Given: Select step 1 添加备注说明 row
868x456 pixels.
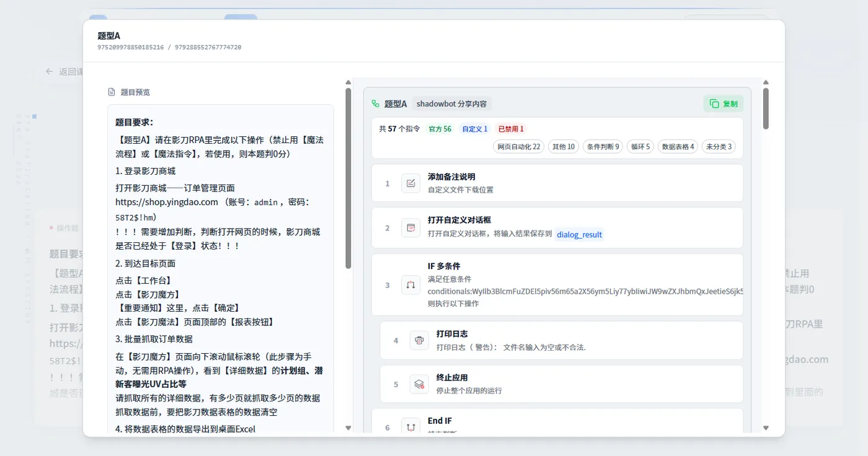Looking at the screenshot, I should coord(557,183).
